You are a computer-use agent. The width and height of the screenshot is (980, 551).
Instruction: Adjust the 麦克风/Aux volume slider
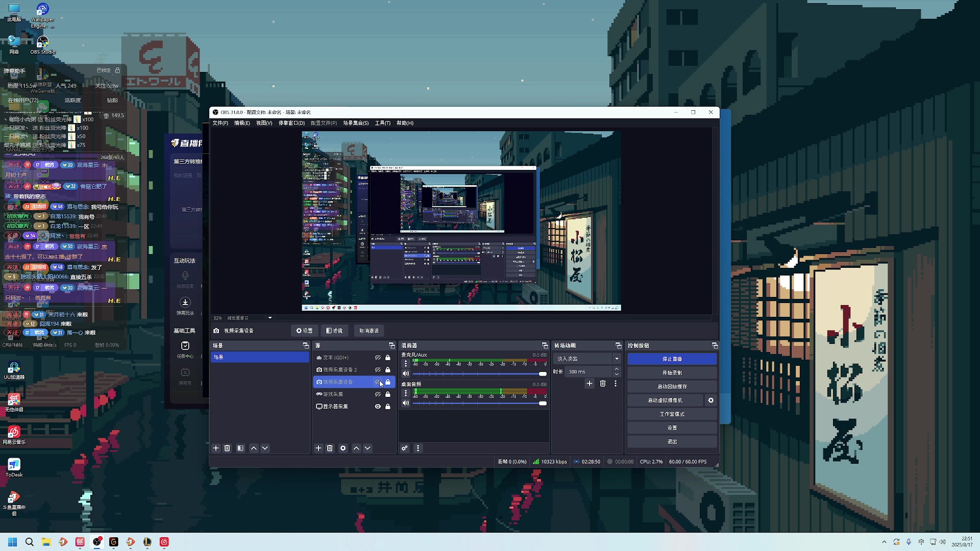[479, 374]
